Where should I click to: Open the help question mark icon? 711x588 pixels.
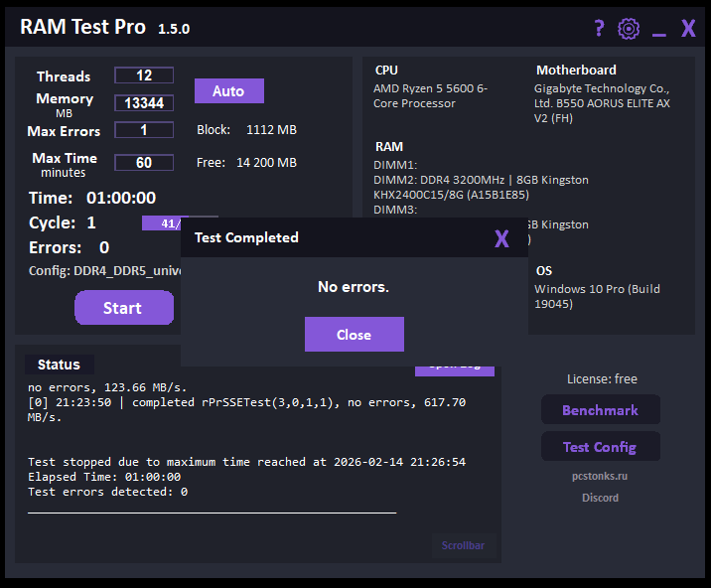pyautogui.click(x=599, y=28)
